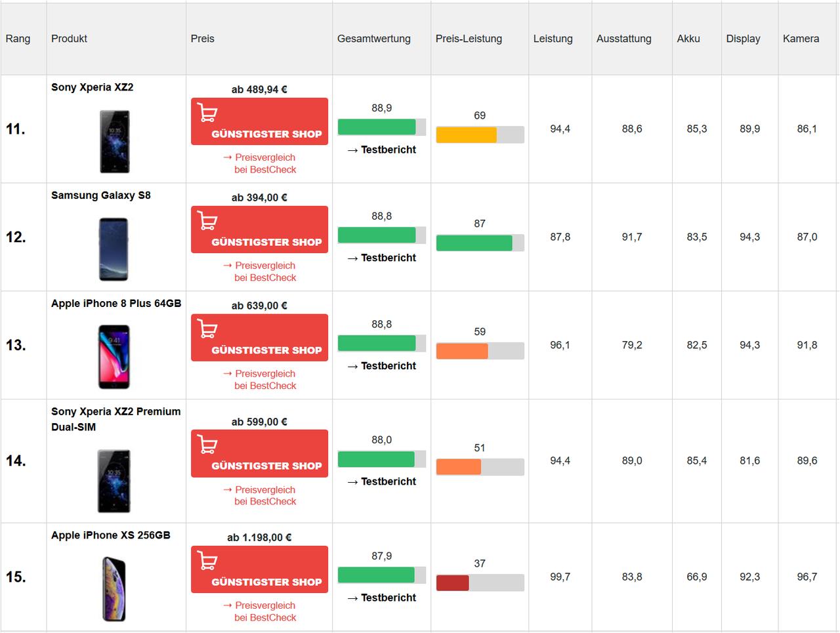Open the Apple iPhone 8 Plus 64GB title
The image size is (840, 633).
click(x=116, y=304)
